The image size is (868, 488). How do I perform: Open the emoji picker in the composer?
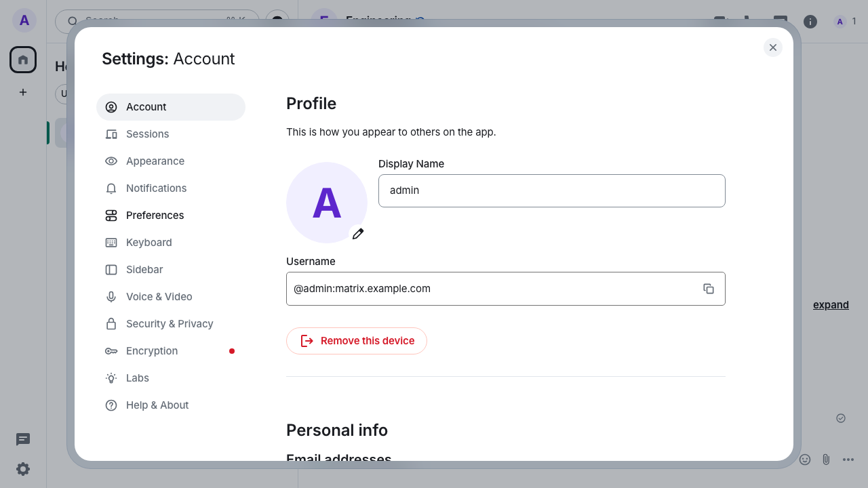pos(805,460)
